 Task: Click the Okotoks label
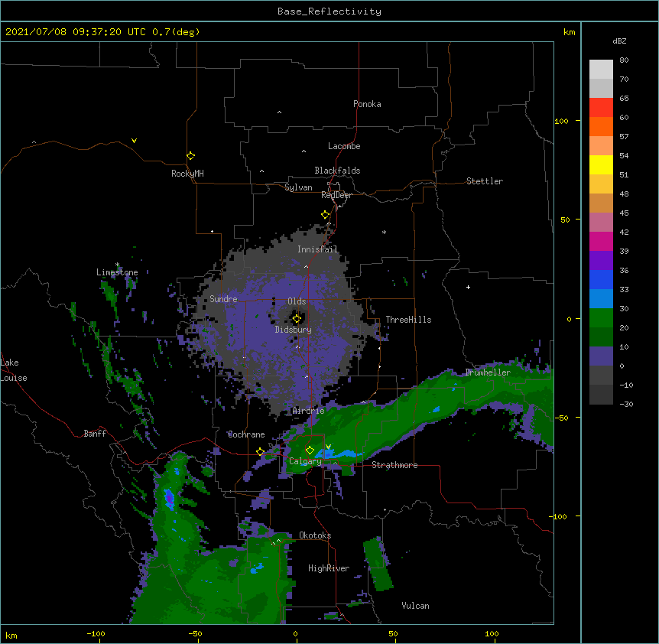click(315, 535)
